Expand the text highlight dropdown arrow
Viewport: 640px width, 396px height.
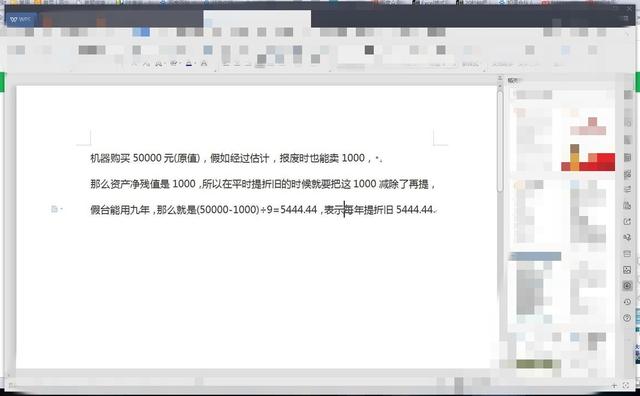click(180, 64)
